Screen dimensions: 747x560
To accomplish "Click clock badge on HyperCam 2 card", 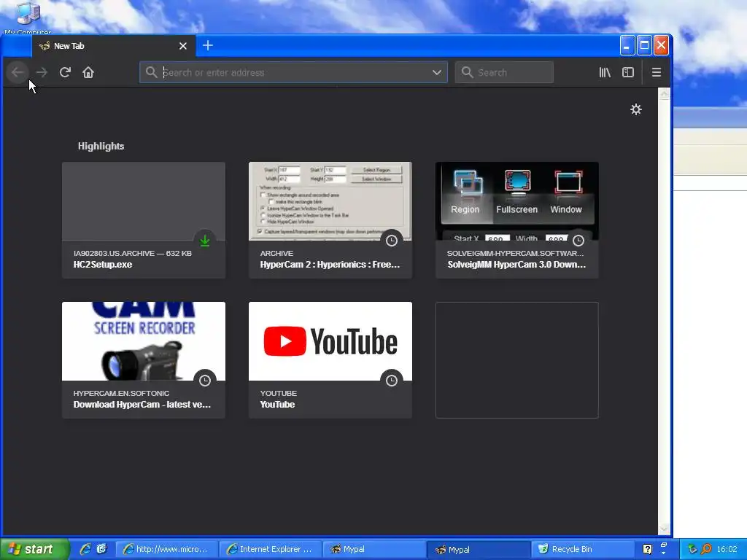I will [x=392, y=241].
